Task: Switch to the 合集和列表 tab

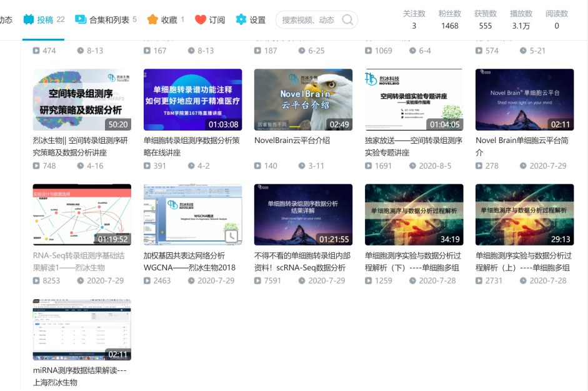Action: click(108, 20)
